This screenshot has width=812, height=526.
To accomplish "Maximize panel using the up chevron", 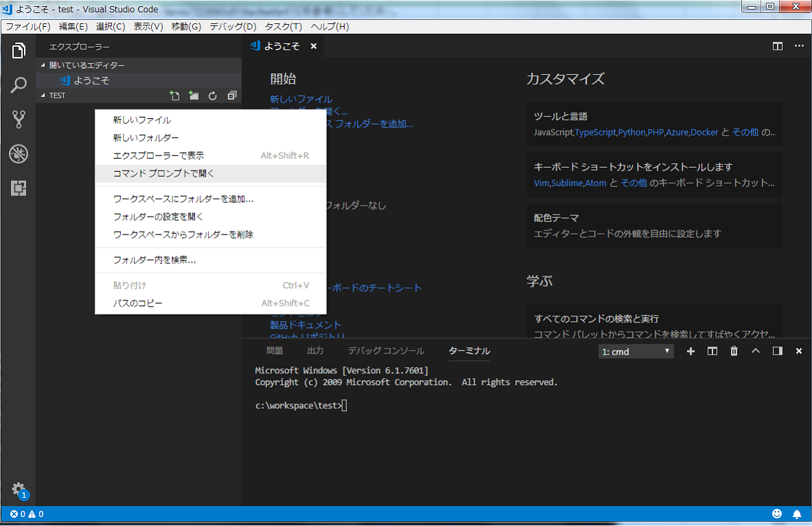I will [x=756, y=351].
